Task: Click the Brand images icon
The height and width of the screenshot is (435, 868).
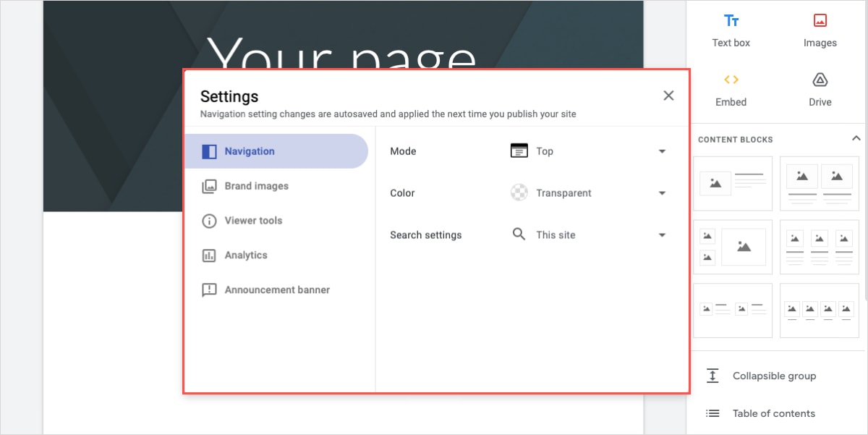Action: (x=209, y=186)
